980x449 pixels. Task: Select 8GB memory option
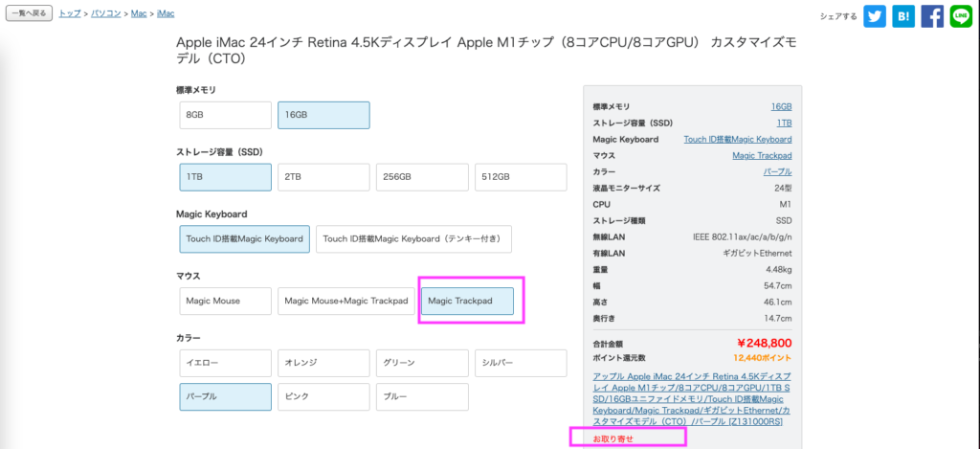(x=226, y=115)
